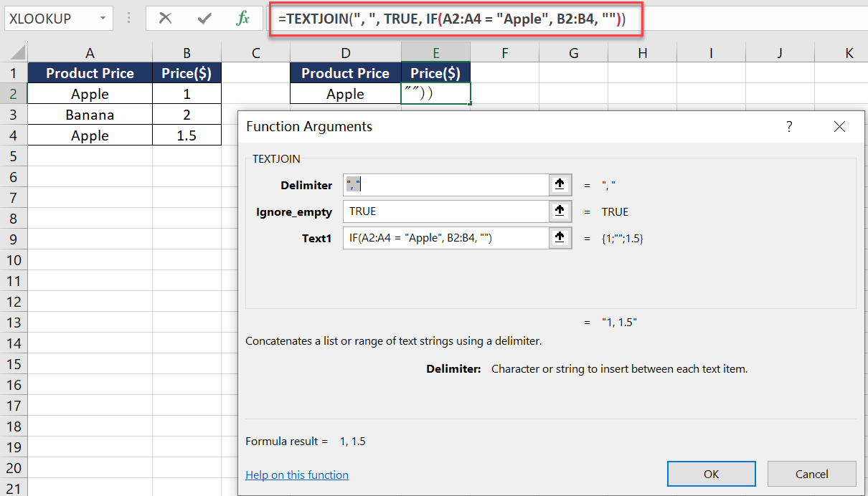This screenshot has width=868, height=496.
Task: Select row 5 header
Action: (14, 156)
